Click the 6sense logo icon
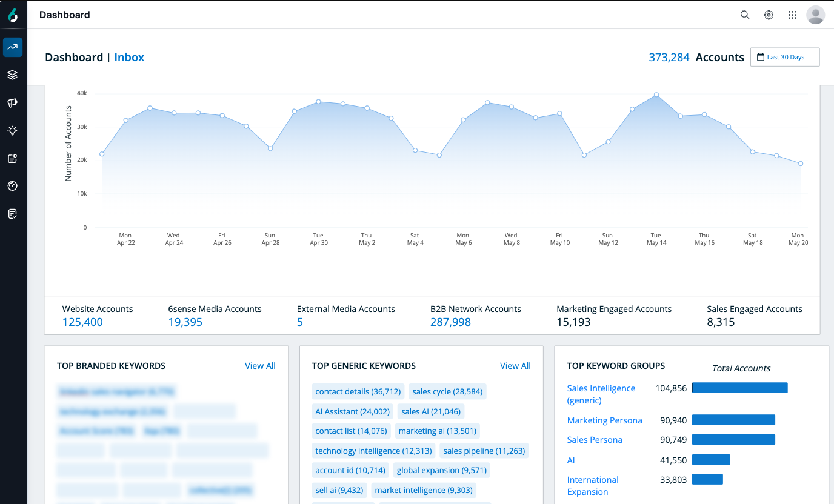Viewport: 834px width, 504px height. click(x=13, y=16)
